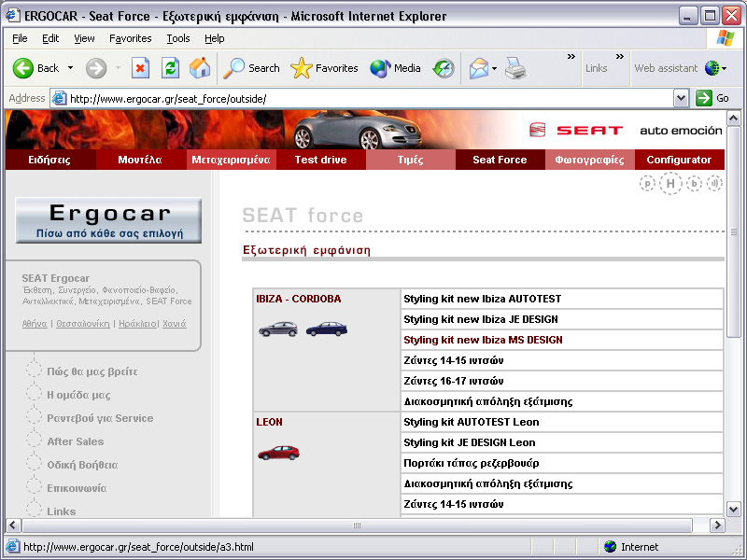Click the red Leon car thumbnail
The image size is (747, 560).
278,453
